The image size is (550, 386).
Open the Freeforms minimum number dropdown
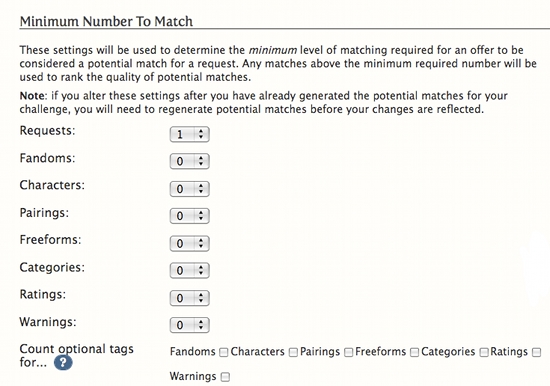click(189, 243)
